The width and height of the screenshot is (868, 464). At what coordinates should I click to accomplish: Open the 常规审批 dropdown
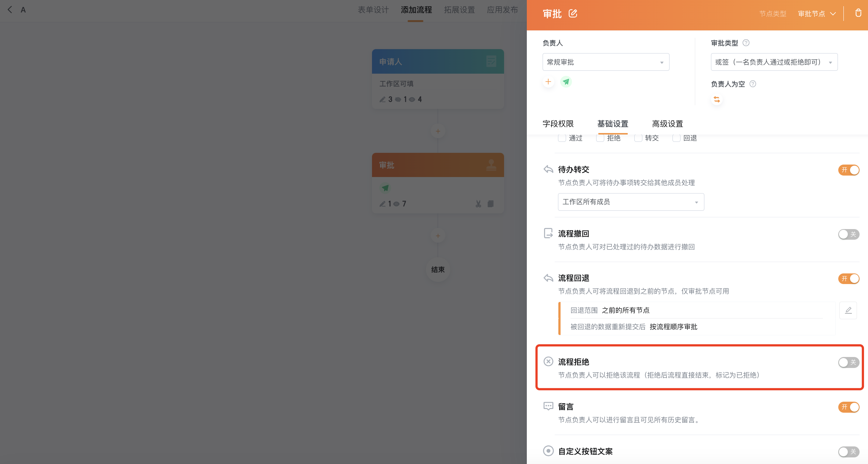point(606,62)
